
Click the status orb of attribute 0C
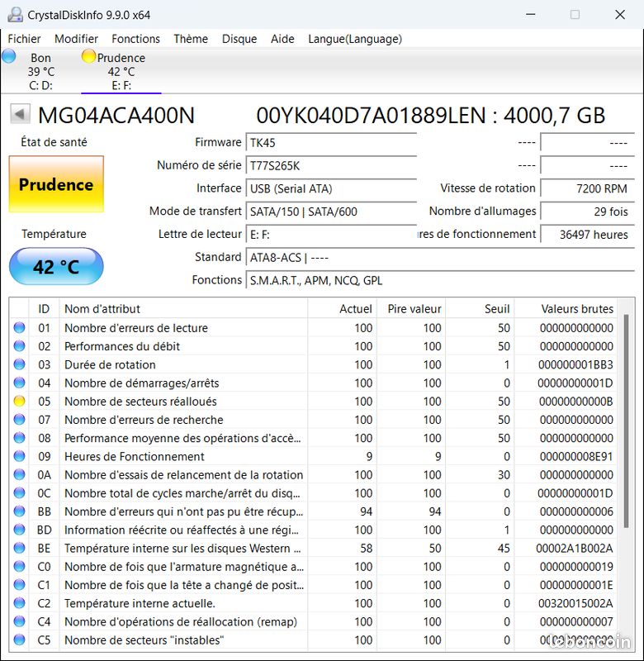pyautogui.click(x=19, y=492)
